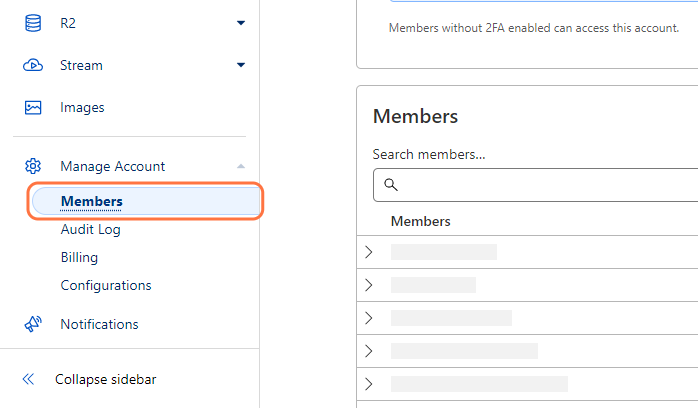698x408 pixels.
Task: Expand the Stream dropdown arrow
Action: [240, 65]
